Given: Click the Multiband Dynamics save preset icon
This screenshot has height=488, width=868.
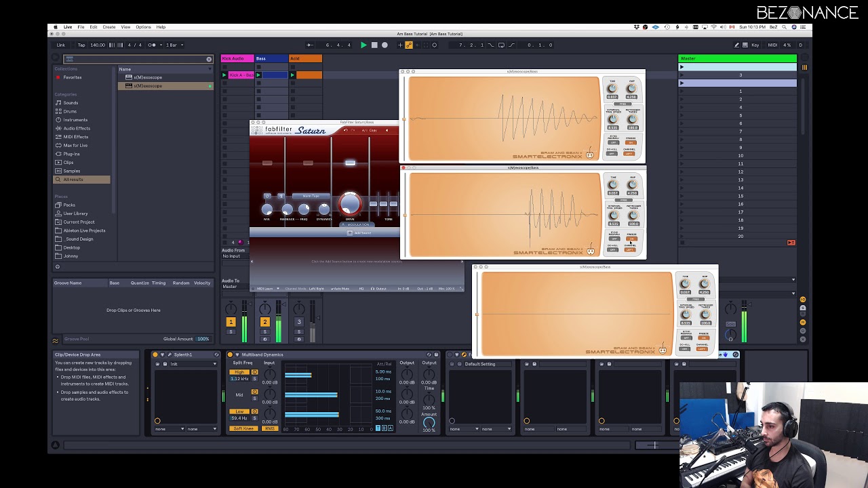Looking at the screenshot, I should (x=436, y=354).
